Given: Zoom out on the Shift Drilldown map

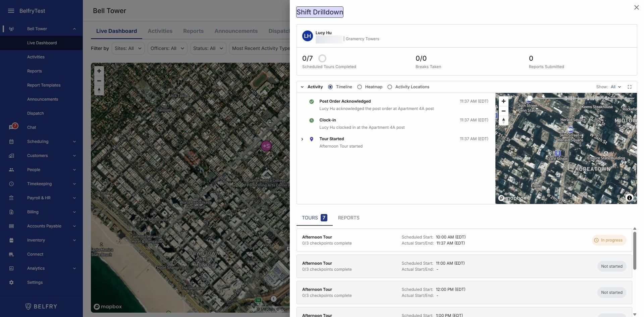Looking at the screenshot, I should (x=503, y=111).
